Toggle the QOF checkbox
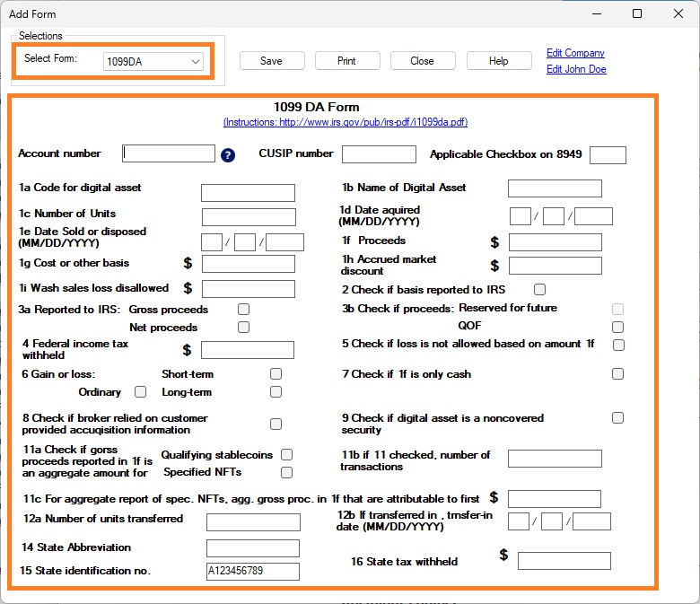Image resolution: width=700 pixels, height=604 pixels. 617,327
